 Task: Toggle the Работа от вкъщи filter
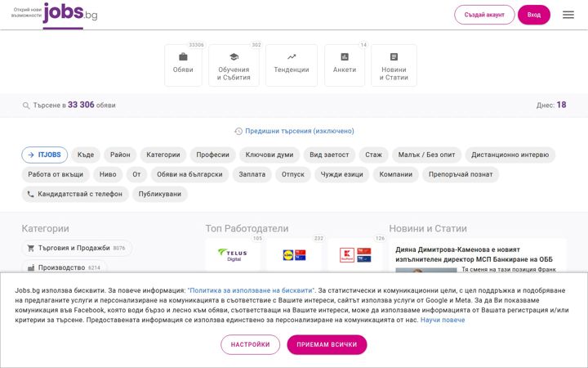tap(56, 174)
